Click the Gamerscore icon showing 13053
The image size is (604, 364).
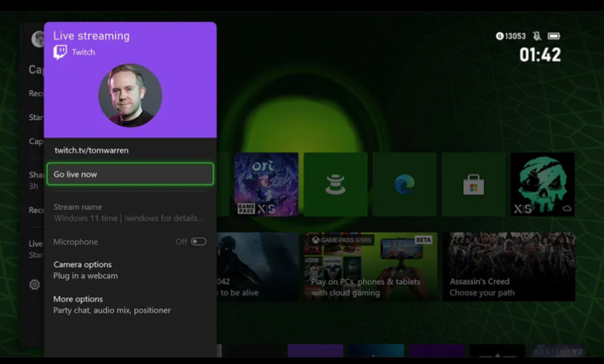(499, 36)
